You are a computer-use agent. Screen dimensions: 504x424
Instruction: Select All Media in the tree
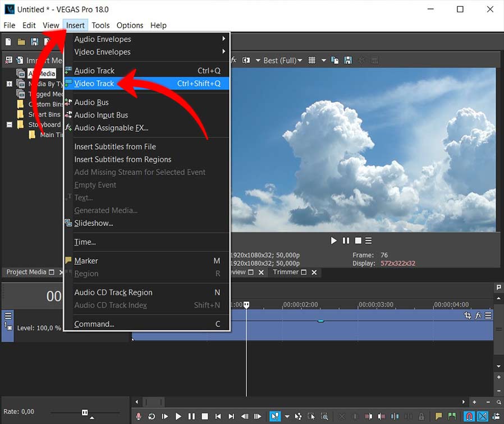(42, 73)
